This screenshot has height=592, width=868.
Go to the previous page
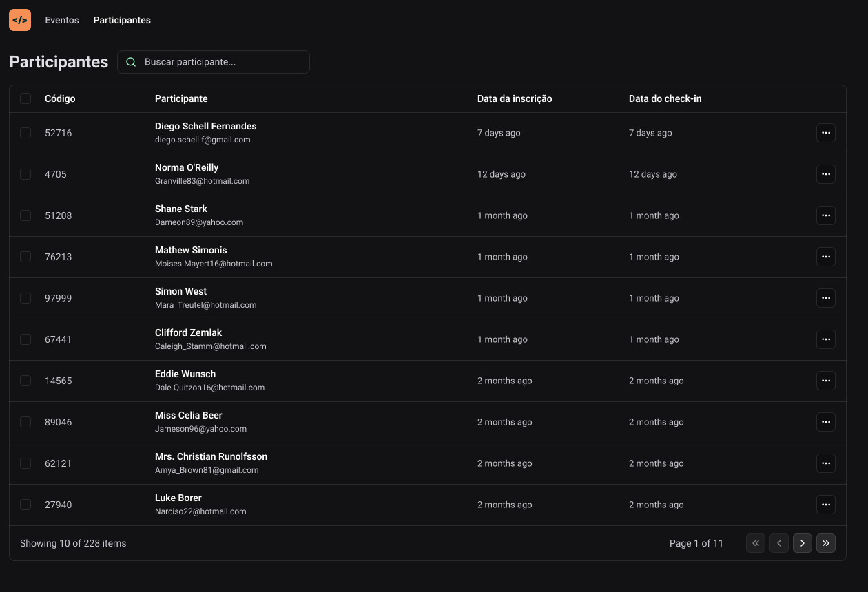(779, 543)
